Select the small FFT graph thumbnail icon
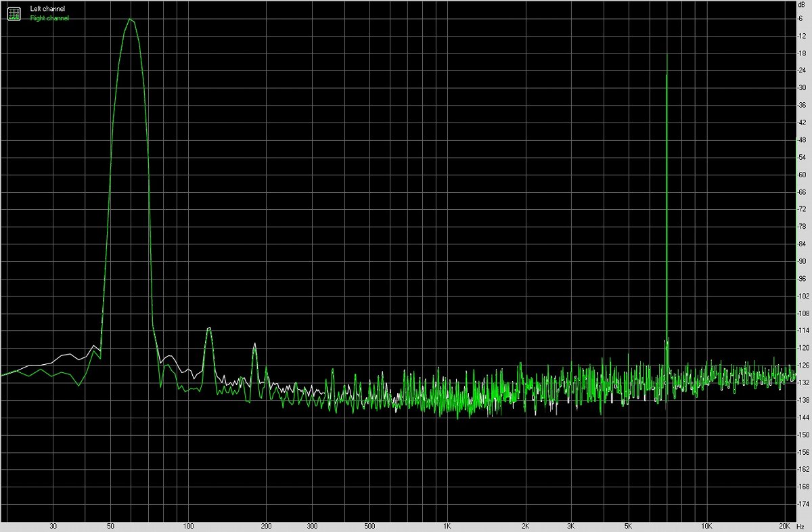Viewport: 812px width, 532px height. coord(14,13)
